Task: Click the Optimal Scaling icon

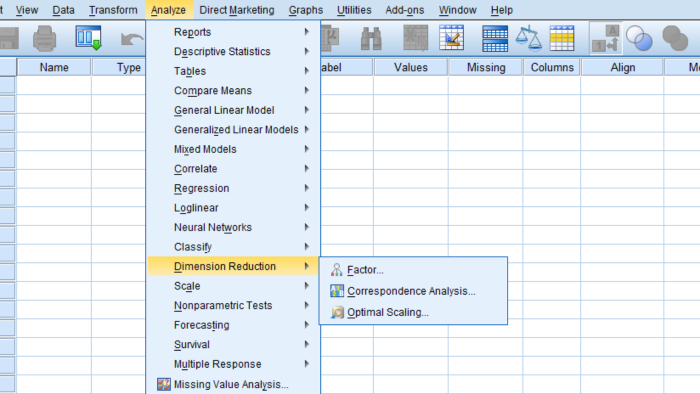Action: (x=337, y=312)
